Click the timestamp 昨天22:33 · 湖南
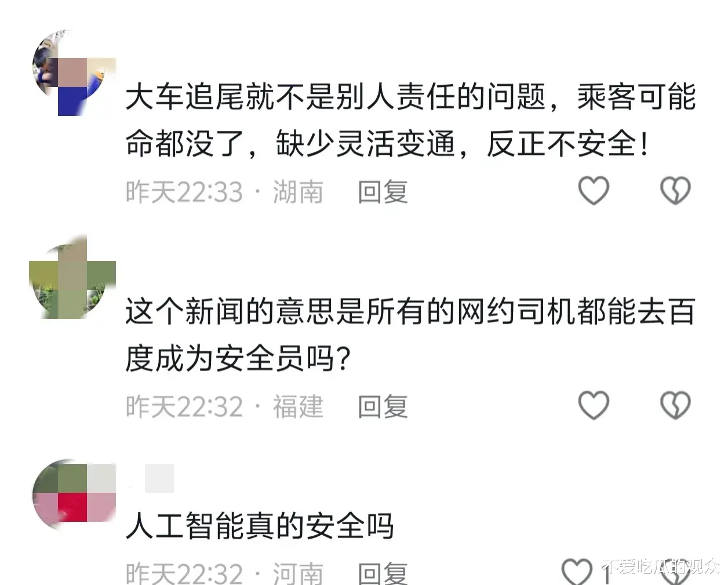The width and height of the screenshot is (728, 585). click(224, 192)
